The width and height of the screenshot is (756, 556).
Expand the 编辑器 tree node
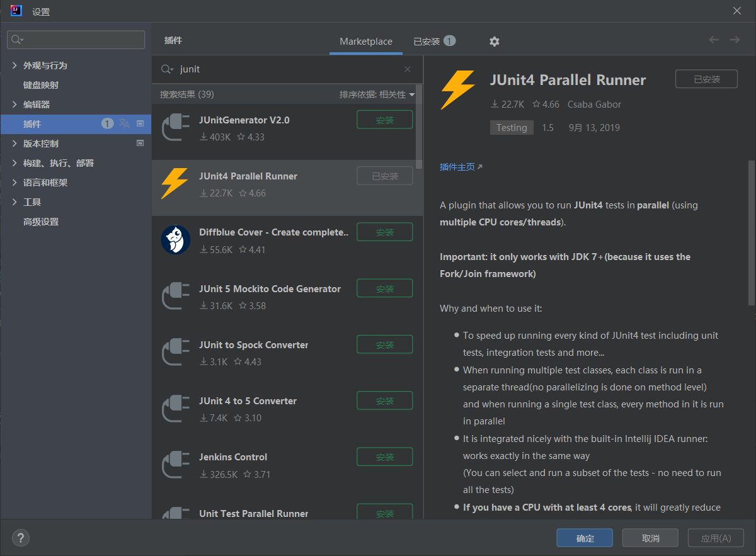point(15,105)
